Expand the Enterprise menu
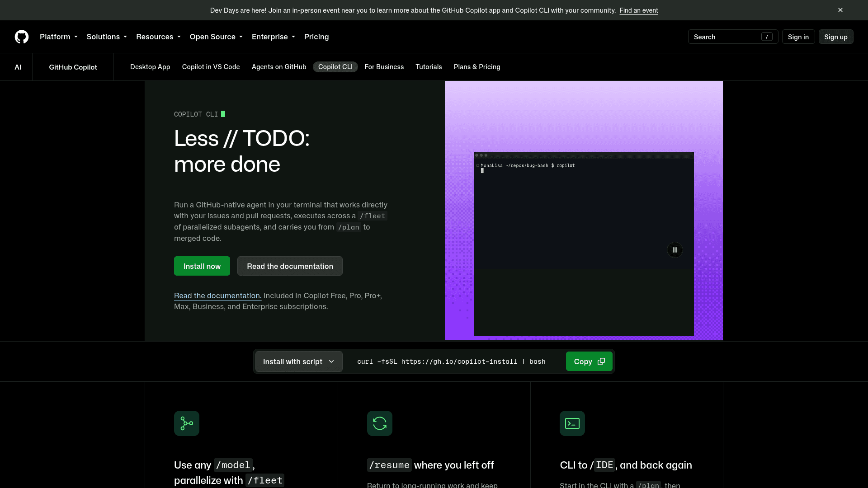 tap(274, 37)
